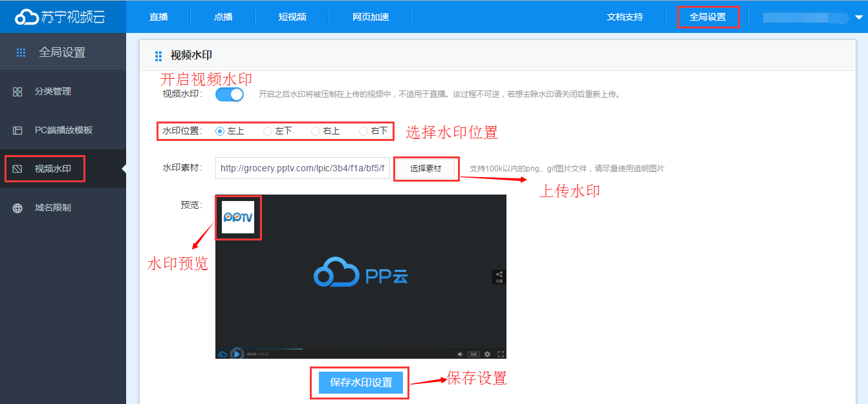The height and width of the screenshot is (404, 868).
Task: Seek using the preview video progress bar
Action: pos(361,348)
